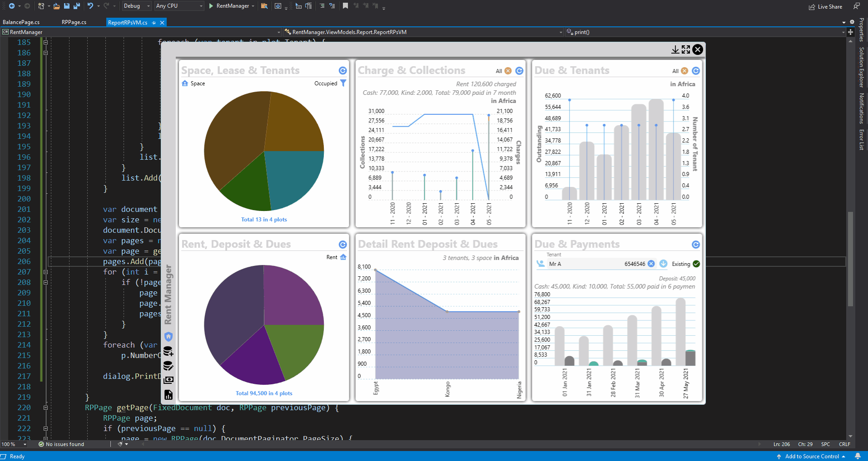Open the Rent Manager home shield icon
868x461 pixels.
pos(169,337)
